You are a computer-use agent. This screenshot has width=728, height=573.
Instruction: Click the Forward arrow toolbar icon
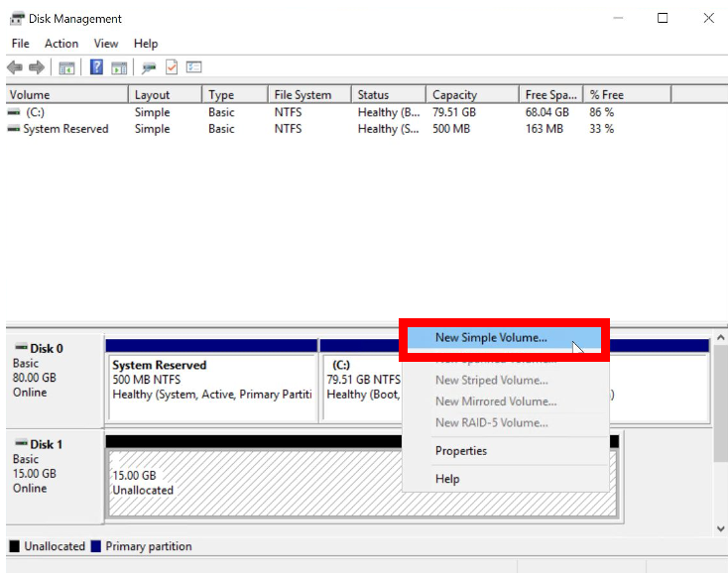coord(37,67)
